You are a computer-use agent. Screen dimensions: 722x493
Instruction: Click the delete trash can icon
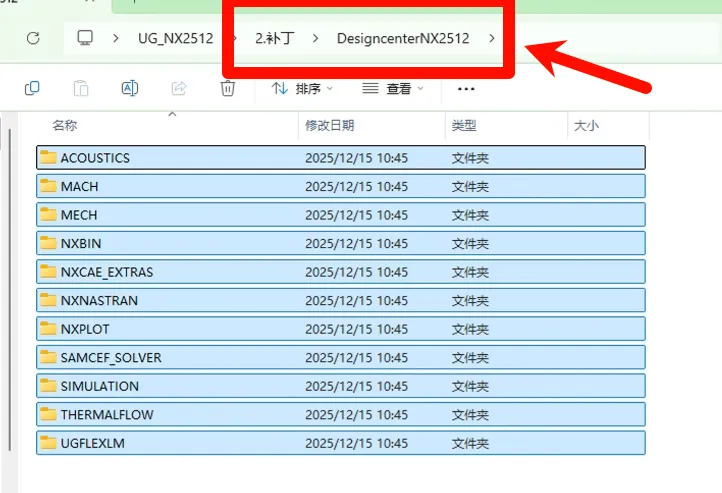pos(227,88)
